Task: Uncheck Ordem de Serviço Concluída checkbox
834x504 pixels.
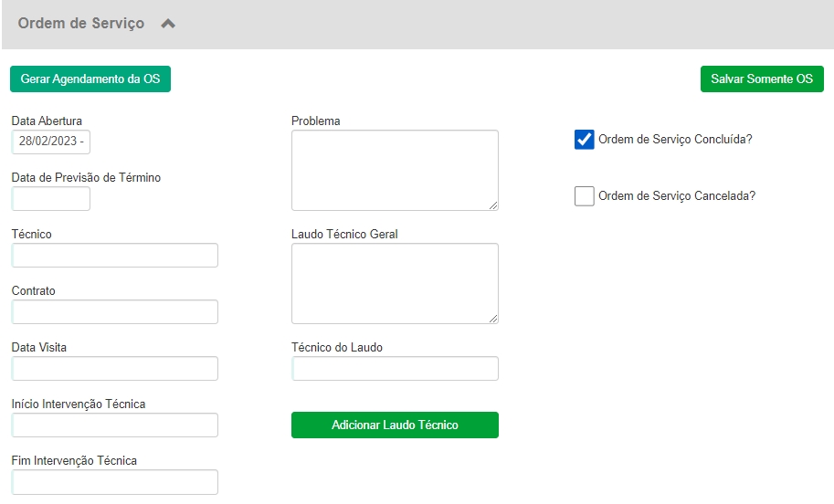Action: (x=585, y=140)
